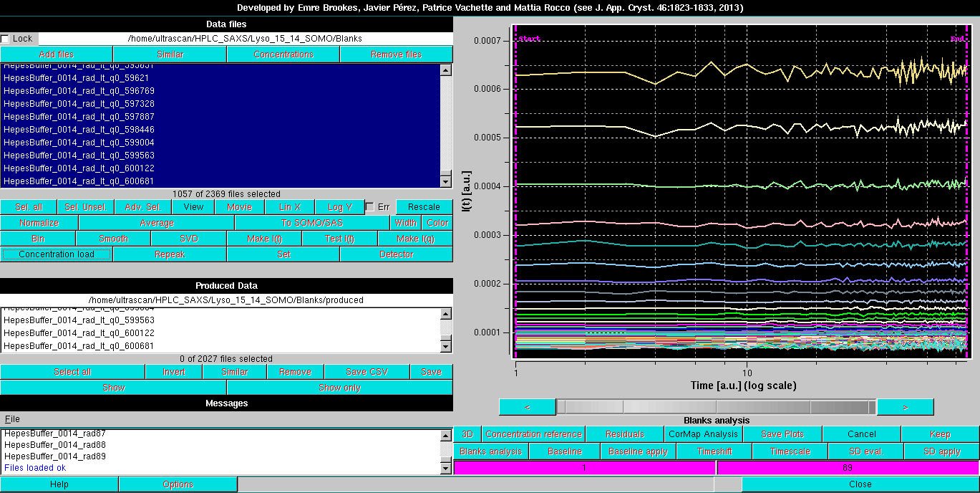This screenshot has height=493, width=980.
Task: Save the Produced Data as CSV
Action: pos(367,371)
